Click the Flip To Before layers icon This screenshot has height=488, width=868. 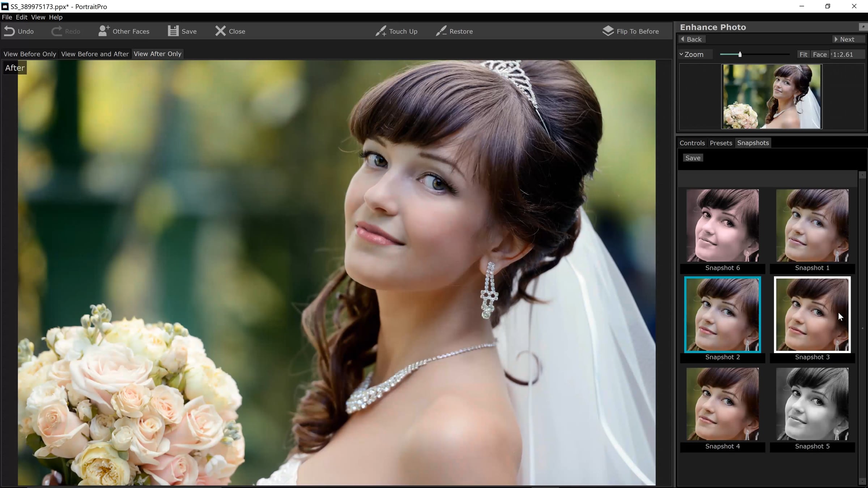[x=608, y=31]
